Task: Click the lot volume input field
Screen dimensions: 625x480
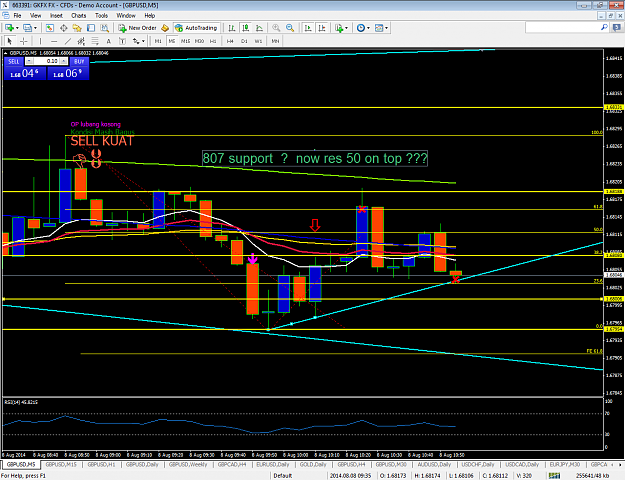Action: (x=47, y=61)
